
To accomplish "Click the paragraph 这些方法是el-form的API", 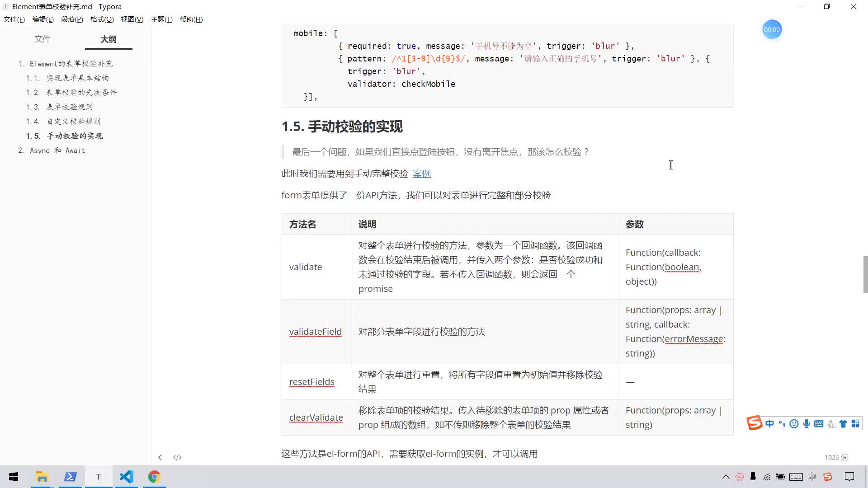I will 409,454.
